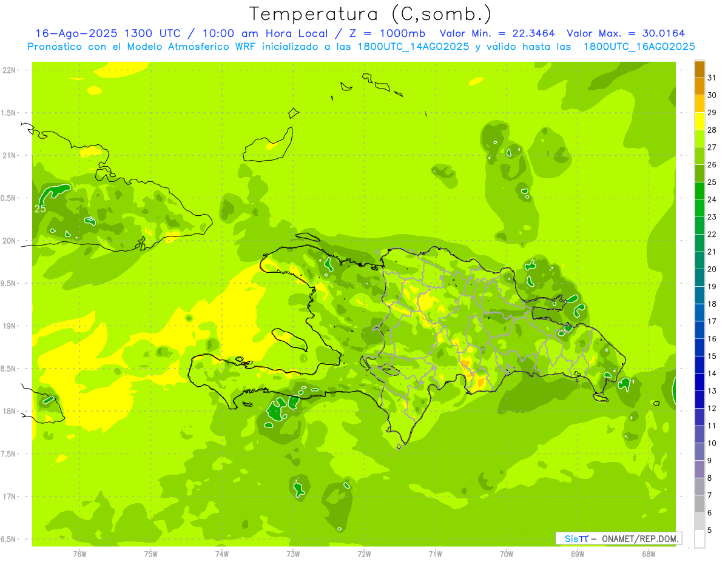The height and width of the screenshot is (562, 728).
Task: Select "Valor Min. = 22.3464" text
Action: pos(497,33)
